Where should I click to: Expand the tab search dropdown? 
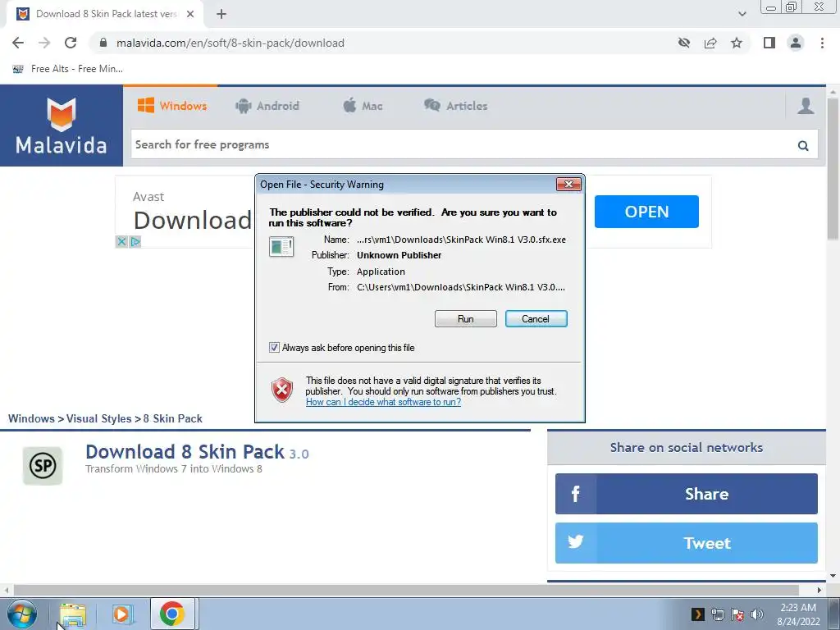(742, 14)
